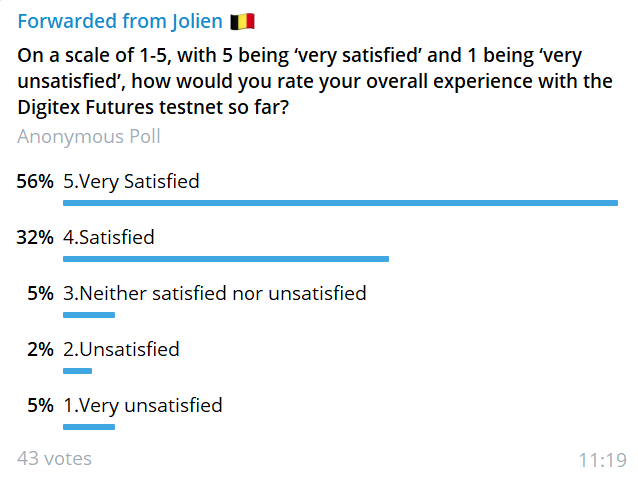The image size is (638, 477).
Task: Click the Anonymous Poll label
Action: click(89, 137)
